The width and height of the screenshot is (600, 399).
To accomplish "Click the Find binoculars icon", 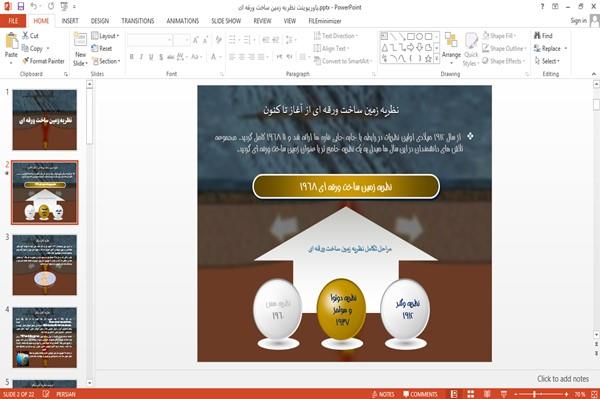I will [537, 36].
